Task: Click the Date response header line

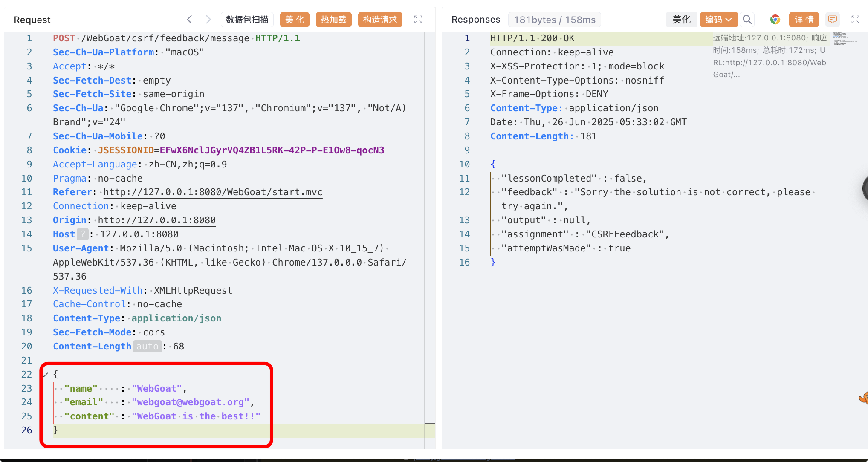Action: coord(588,122)
